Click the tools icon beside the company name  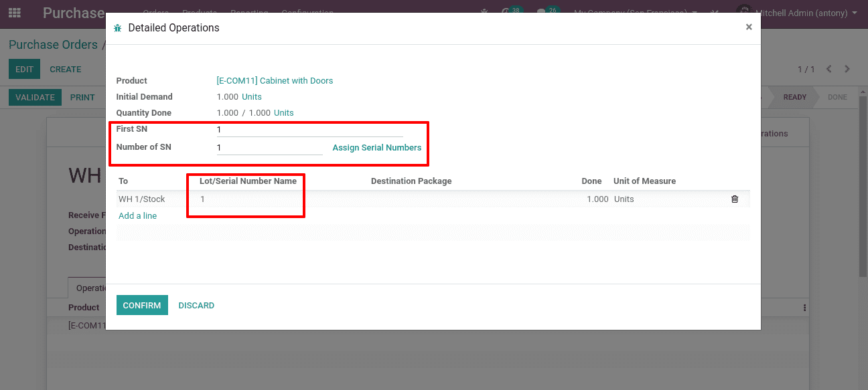point(715,13)
